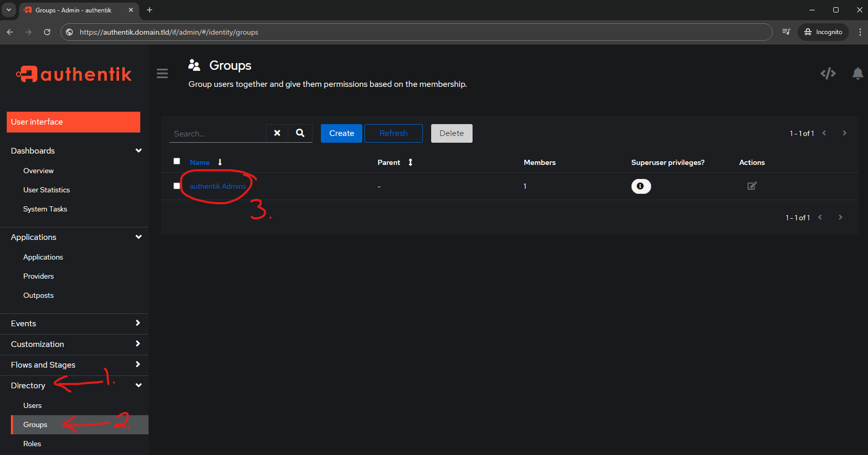View site information icon in address bar
Image resolution: width=868 pixels, height=455 pixels.
70,32
